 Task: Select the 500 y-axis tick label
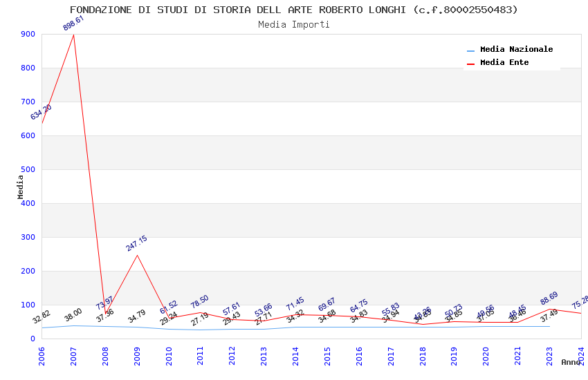(28, 169)
